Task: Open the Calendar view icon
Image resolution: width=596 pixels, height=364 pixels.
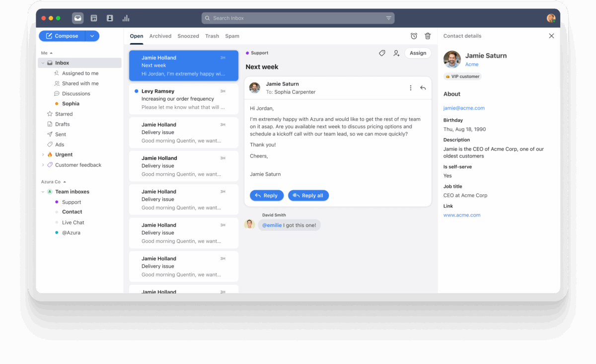Action: (94, 18)
